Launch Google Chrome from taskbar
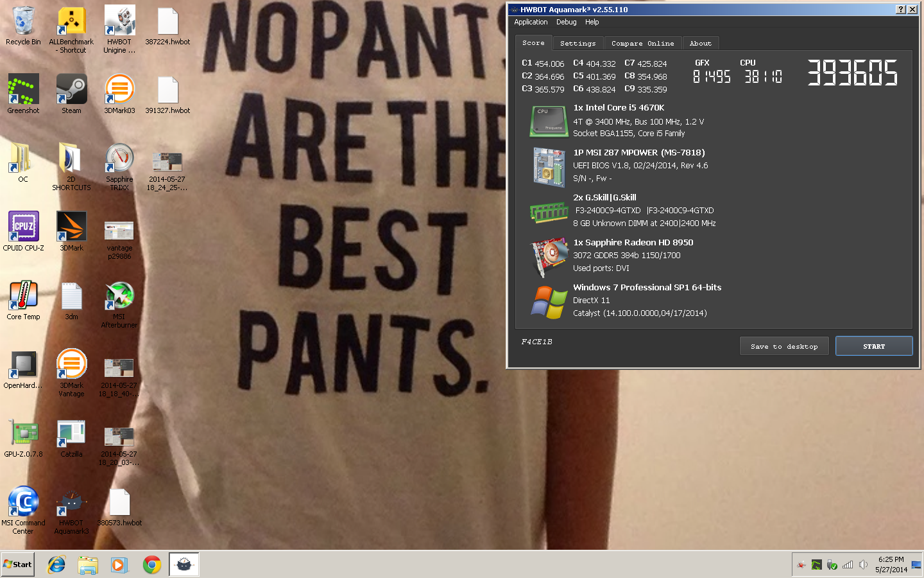This screenshot has height=578, width=924. pyautogui.click(x=151, y=565)
